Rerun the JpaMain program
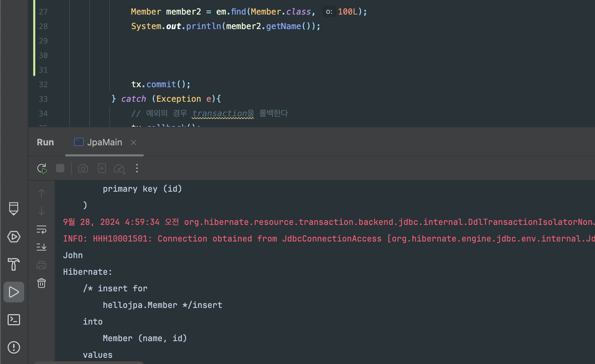 pyautogui.click(x=42, y=169)
